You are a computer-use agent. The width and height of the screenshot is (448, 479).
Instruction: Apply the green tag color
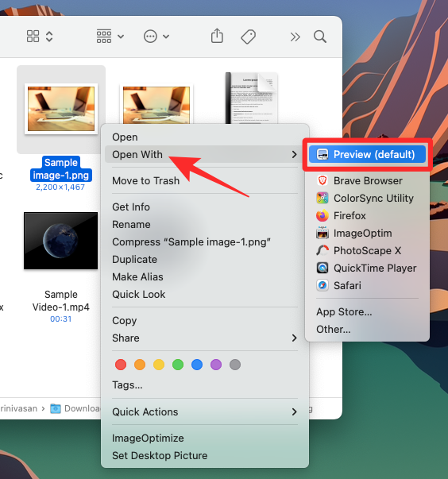[178, 364]
